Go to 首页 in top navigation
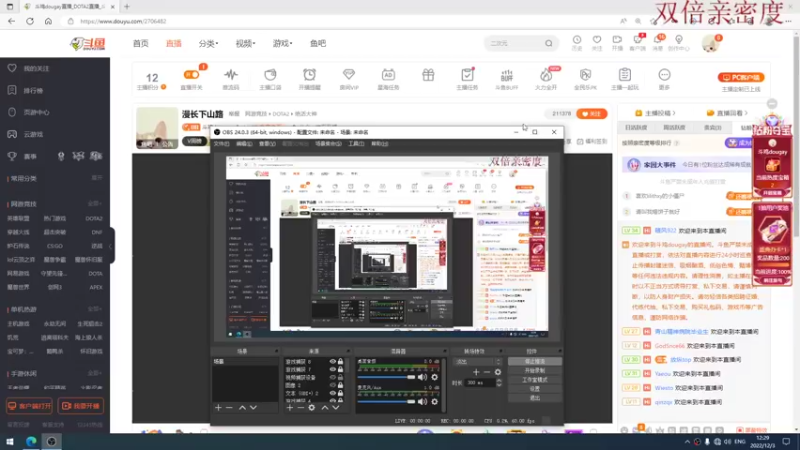This screenshot has width=800, height=450. click(x=140, y=43)
